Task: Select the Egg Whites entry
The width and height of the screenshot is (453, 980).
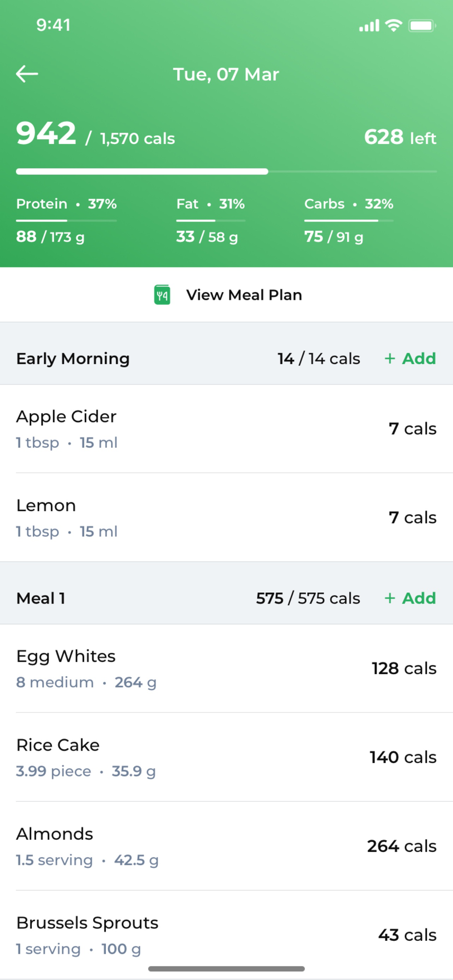Action: click(x=226, y=668)
